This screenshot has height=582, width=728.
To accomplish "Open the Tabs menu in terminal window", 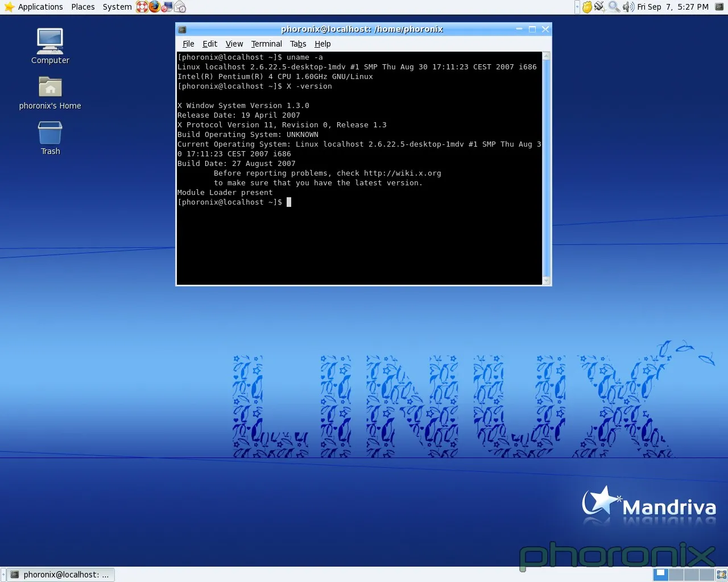I will point(298,44).
